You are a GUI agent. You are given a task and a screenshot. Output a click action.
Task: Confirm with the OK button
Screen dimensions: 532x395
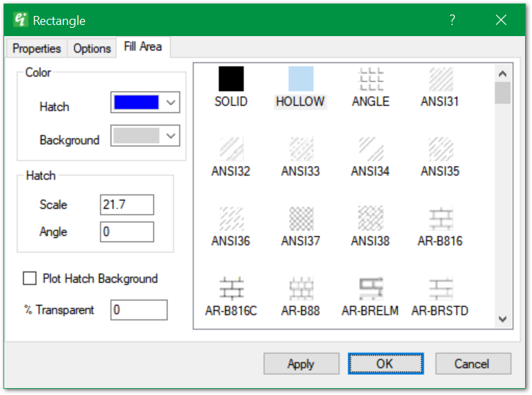coord(385,364)
